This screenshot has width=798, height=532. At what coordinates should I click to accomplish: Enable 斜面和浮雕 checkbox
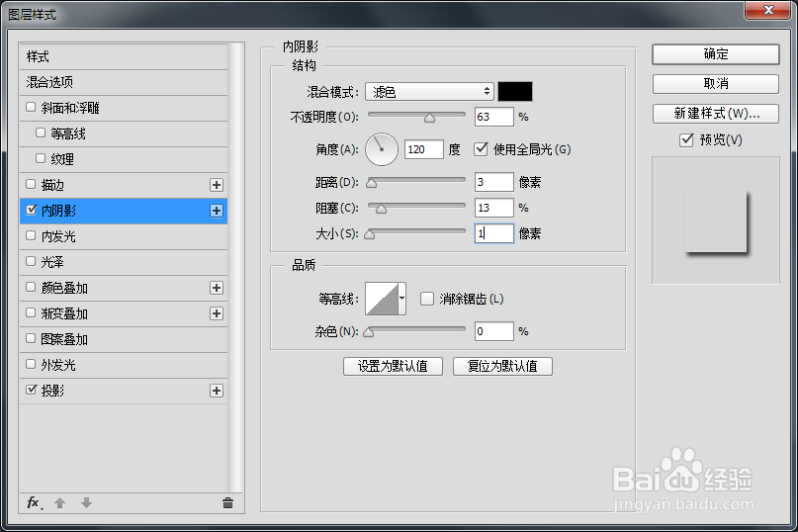[x=31, y=107]
